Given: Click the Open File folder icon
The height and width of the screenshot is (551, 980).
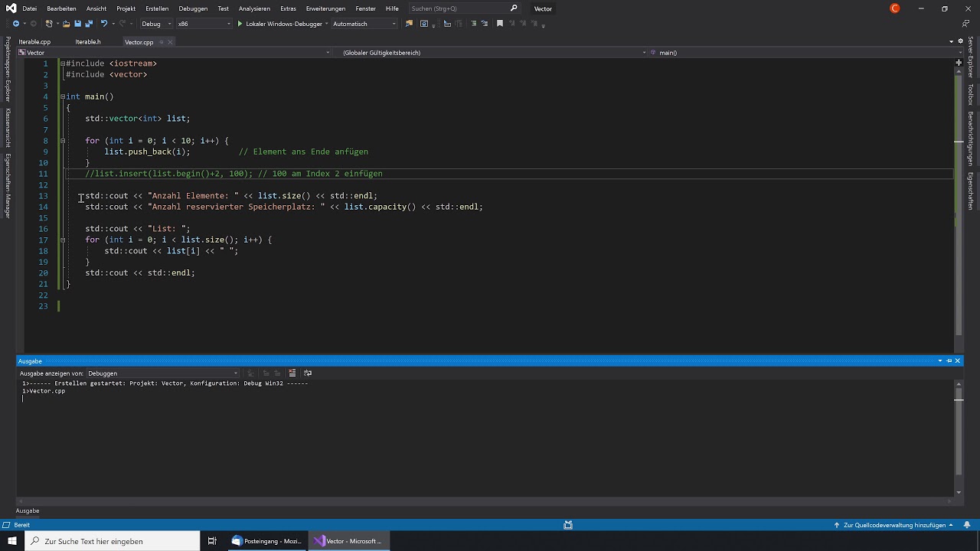Looking at the screenshot, I should pyautogui.click(x=67, y=24).
